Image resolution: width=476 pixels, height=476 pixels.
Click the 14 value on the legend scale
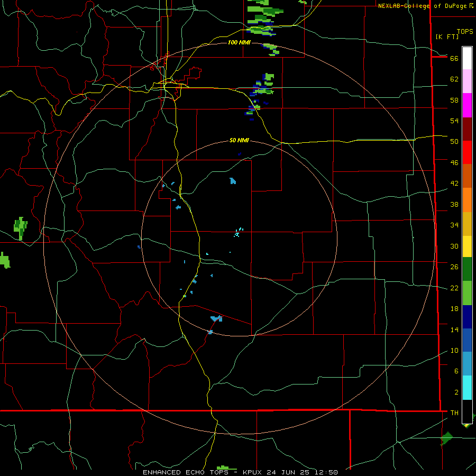click(454, 329)
